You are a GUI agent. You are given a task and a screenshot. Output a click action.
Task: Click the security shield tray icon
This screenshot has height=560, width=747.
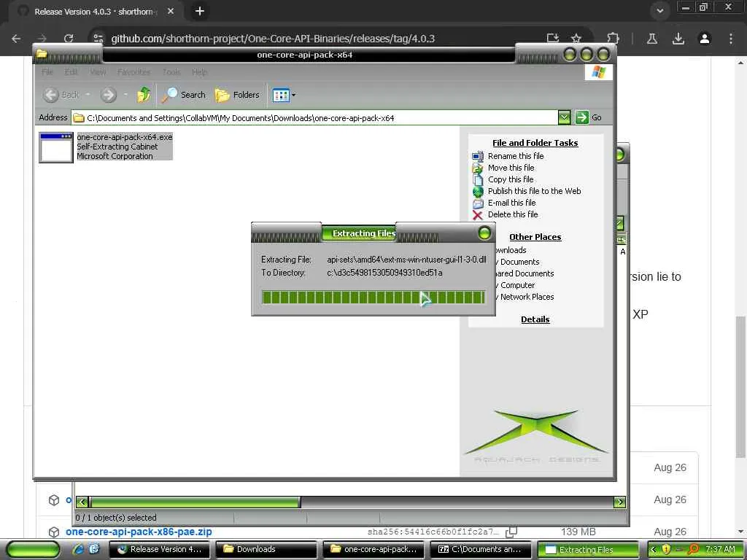(666, 550)
